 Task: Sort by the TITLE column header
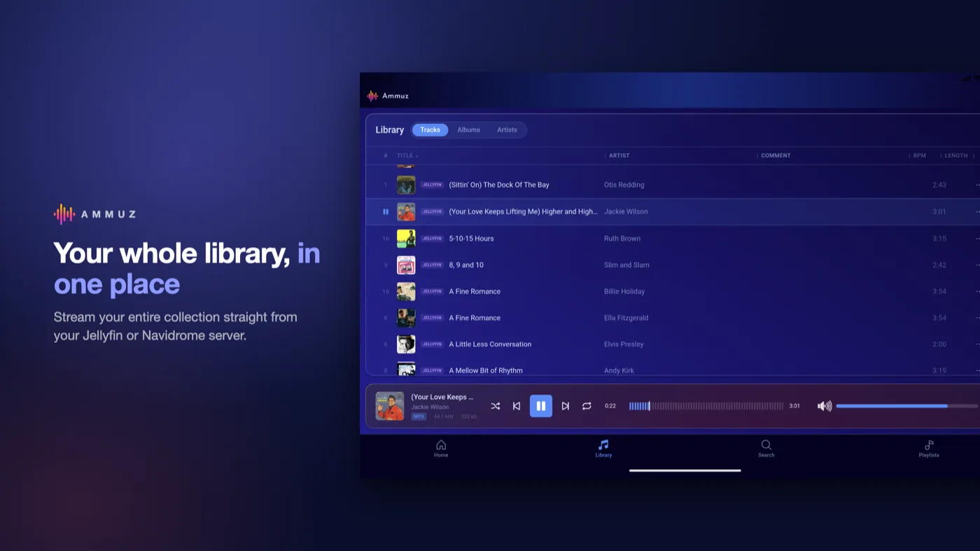(x=405, y=155)
